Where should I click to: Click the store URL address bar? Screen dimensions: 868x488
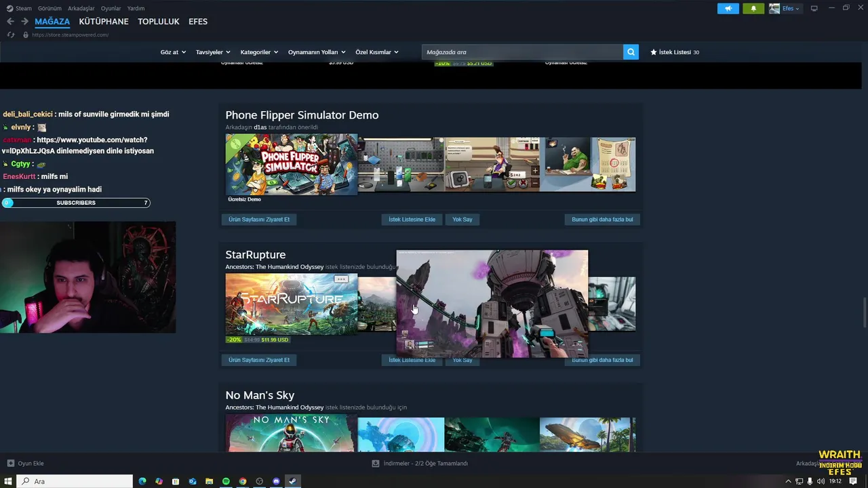coord(70,35)
